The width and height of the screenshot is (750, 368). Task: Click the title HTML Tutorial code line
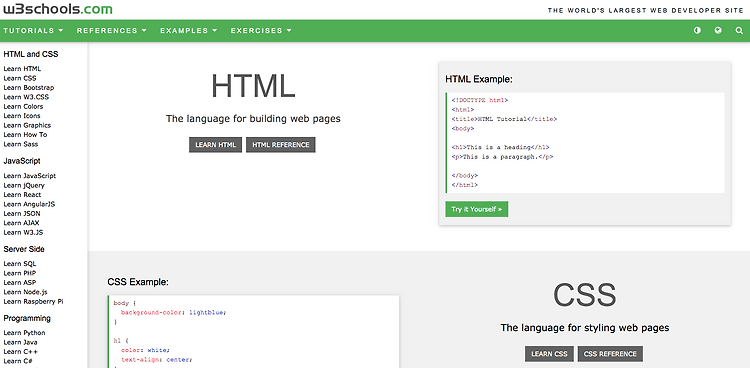point(504,119)
